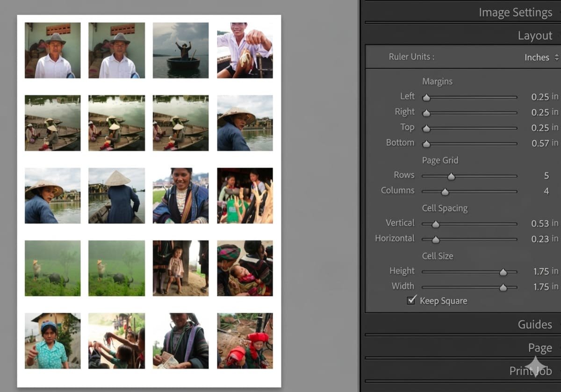The height and width of the screenshot is (392, 561).
Task: Click the Cell Size section label
Action: point(437,256)
